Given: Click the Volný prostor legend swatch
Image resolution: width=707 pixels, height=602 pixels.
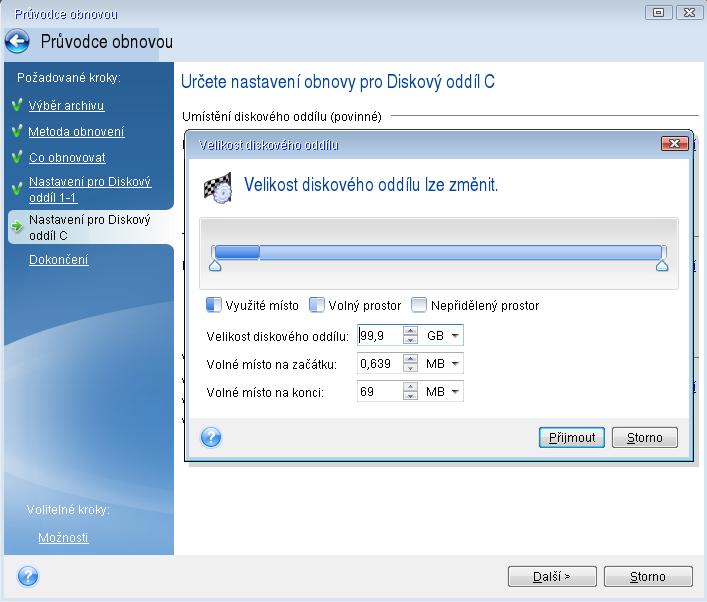Looking at the screenshot, I should coord(317,305).
